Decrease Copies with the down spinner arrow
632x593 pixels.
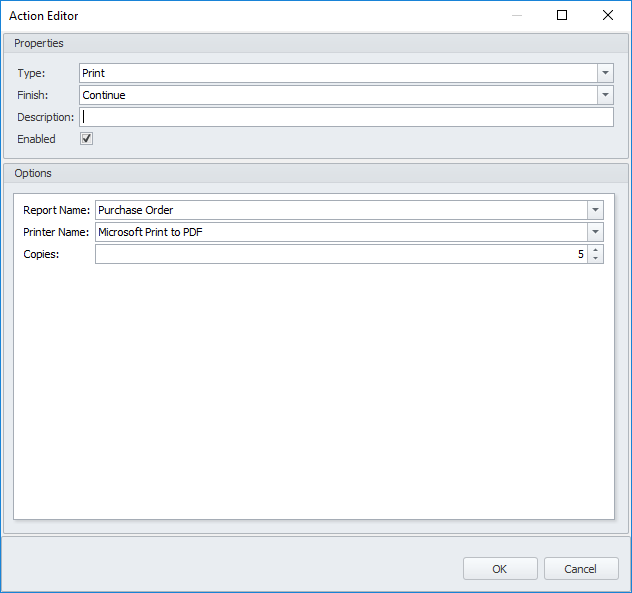pos(596,259)
